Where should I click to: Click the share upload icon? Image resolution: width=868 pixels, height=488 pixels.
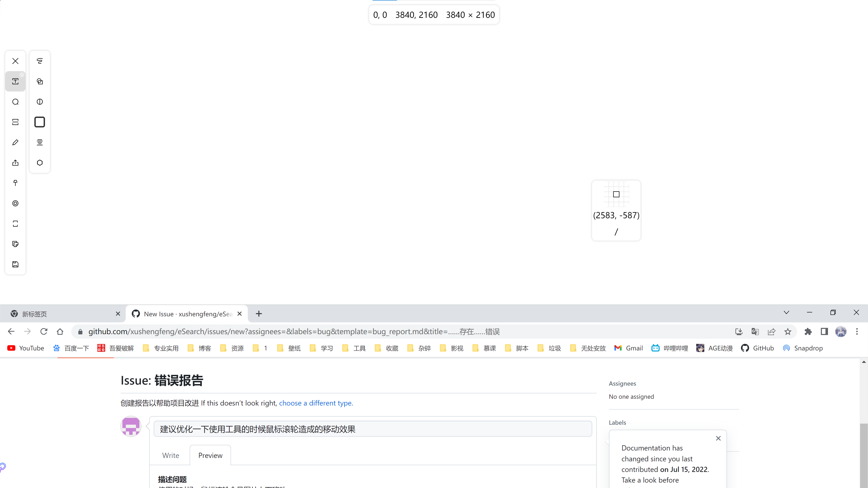16,163
